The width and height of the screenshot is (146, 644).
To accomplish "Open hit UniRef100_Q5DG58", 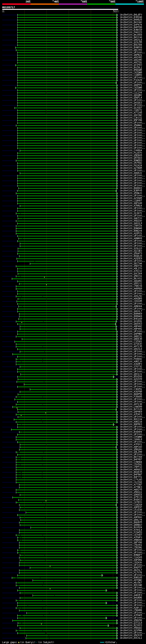I will (x=131, y=620).
